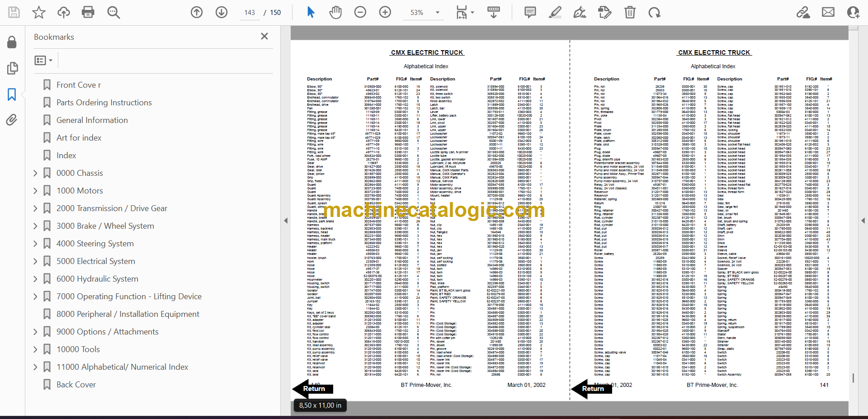Save the document with the floppy icon
This screenshot has width=868, height=419.
(14, 12)
